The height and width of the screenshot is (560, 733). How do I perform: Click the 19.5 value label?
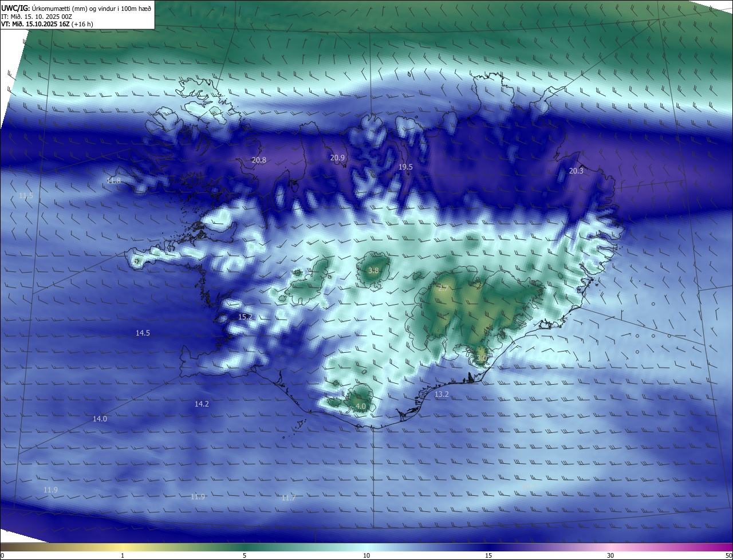(405, 167)
